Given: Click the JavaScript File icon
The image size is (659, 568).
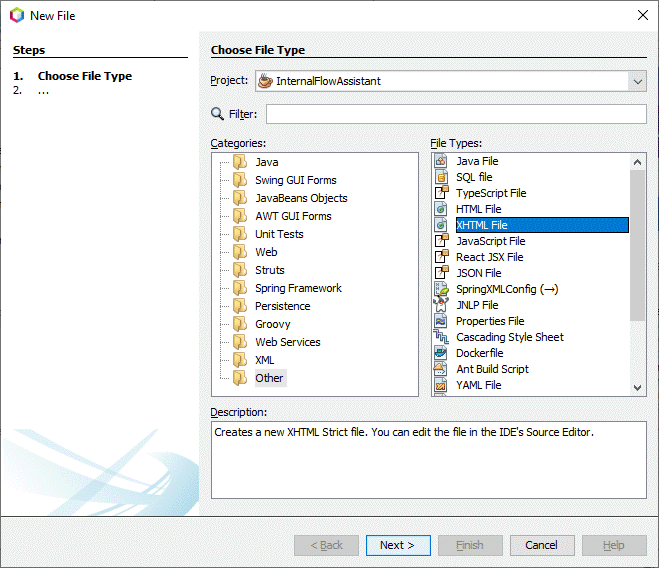Looking at the screenshot, I should [441, 241].
